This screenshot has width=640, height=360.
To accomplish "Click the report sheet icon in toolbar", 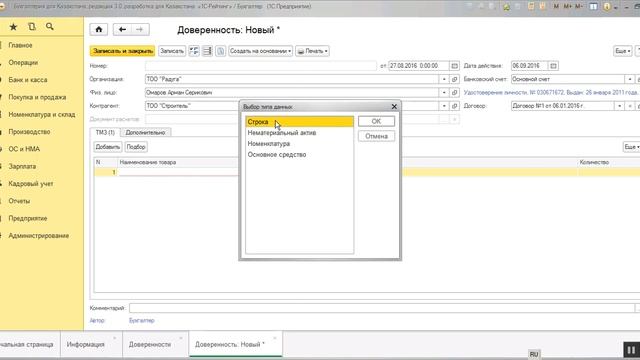I will click(220, 51).
